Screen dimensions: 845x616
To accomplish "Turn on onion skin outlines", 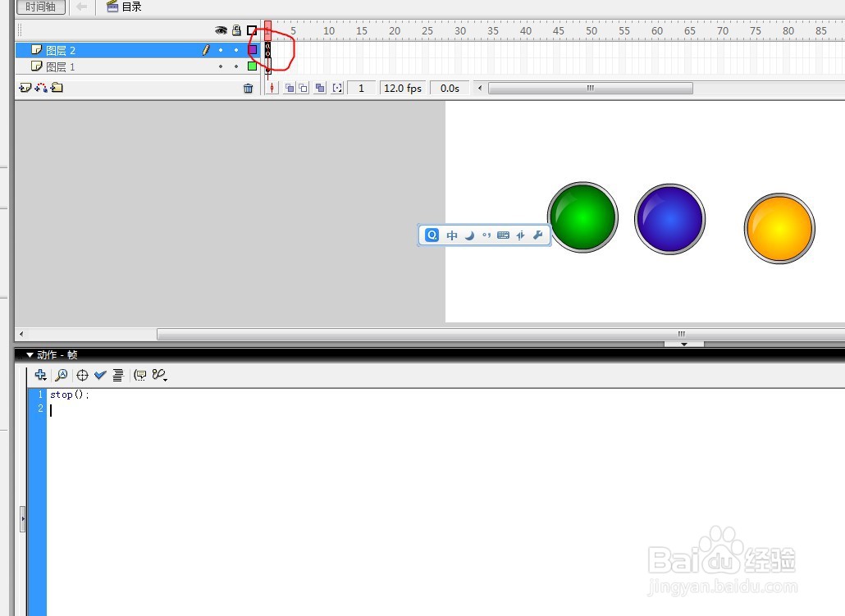I will [304, 88].
